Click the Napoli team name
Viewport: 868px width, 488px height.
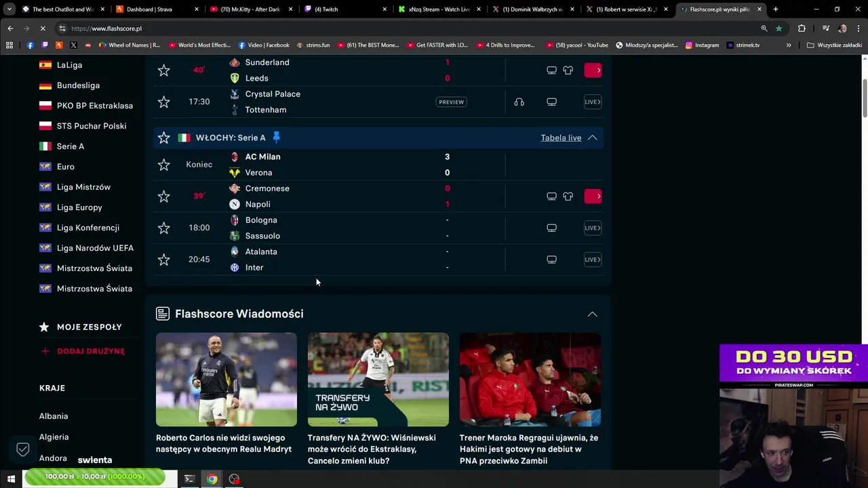pos(258,204)
